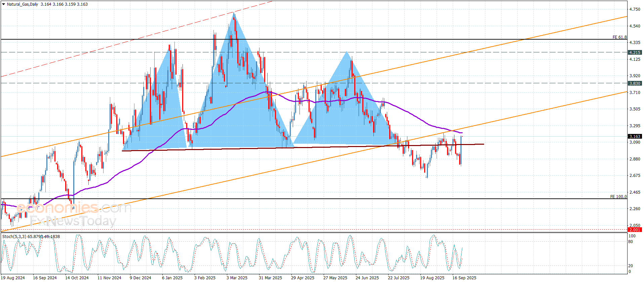Click the 3.505 price scale value
Image resolution: width=644 pixels, height=282 pixels.
point(635,109)
